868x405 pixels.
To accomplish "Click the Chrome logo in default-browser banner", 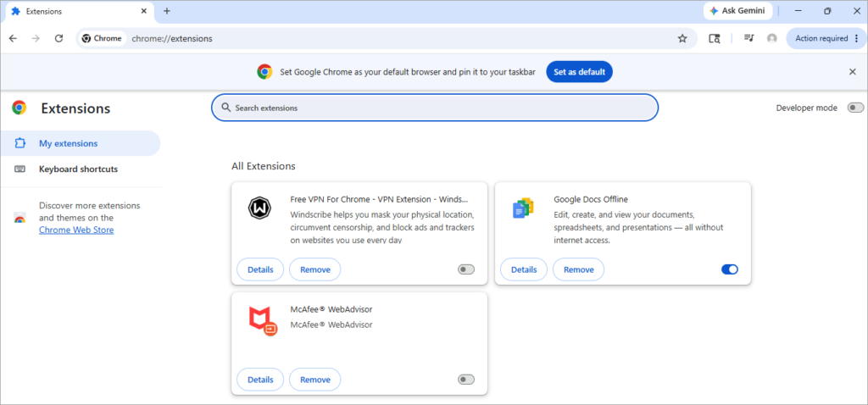I will click(264, 72).
